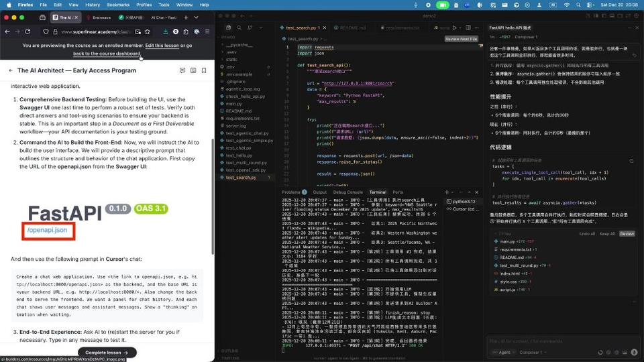The width and height of the screenshot is (644, 362).
Task: List all Firefox tabs via chevron
Action: click(x=197, y=17)
